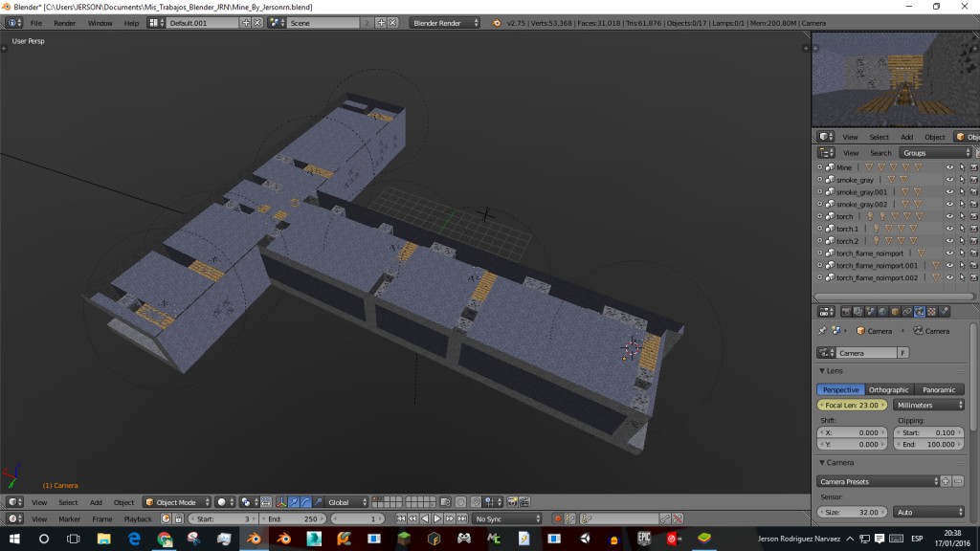The height and width of the screenshot is (551, 980).
Task: Open the Constraints properties chain icon
Action: click(x=906, y=311)
